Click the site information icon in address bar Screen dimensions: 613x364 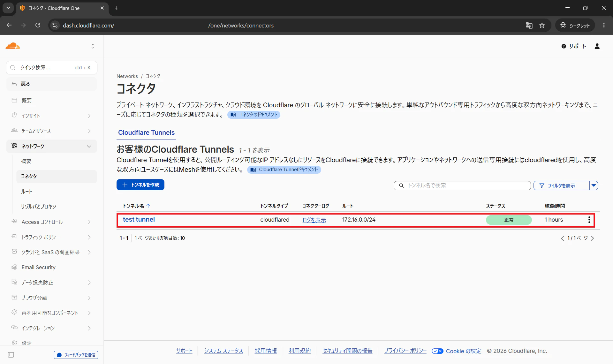(55, 25)
